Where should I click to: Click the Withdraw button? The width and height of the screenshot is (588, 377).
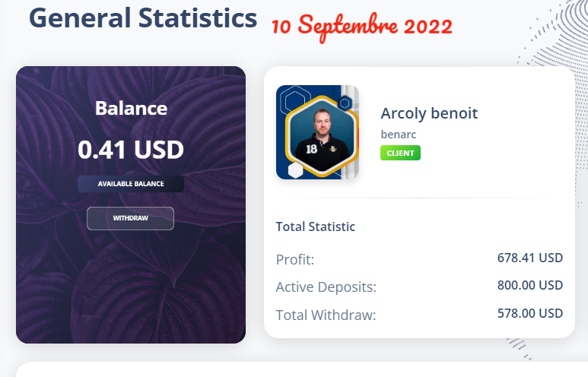130,218
